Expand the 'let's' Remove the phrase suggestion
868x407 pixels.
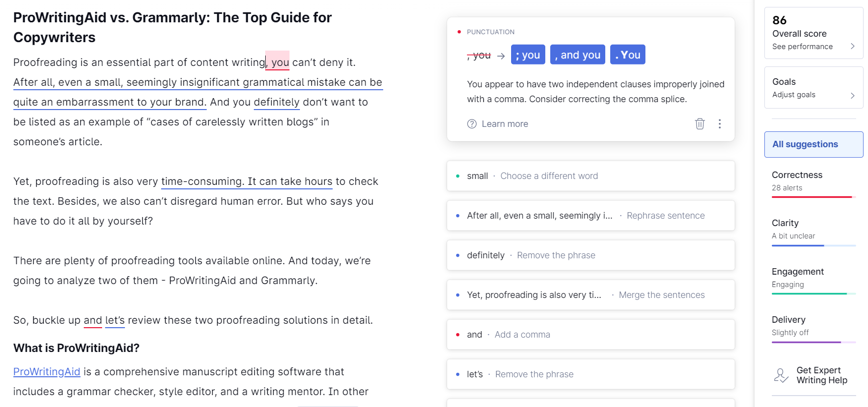pos(590,374)
